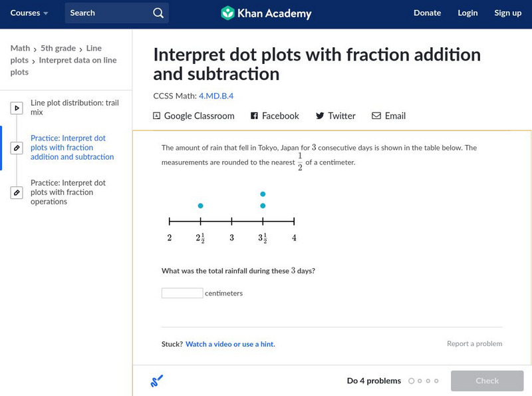Click the first problem progress dot

[x=412, y=381]
